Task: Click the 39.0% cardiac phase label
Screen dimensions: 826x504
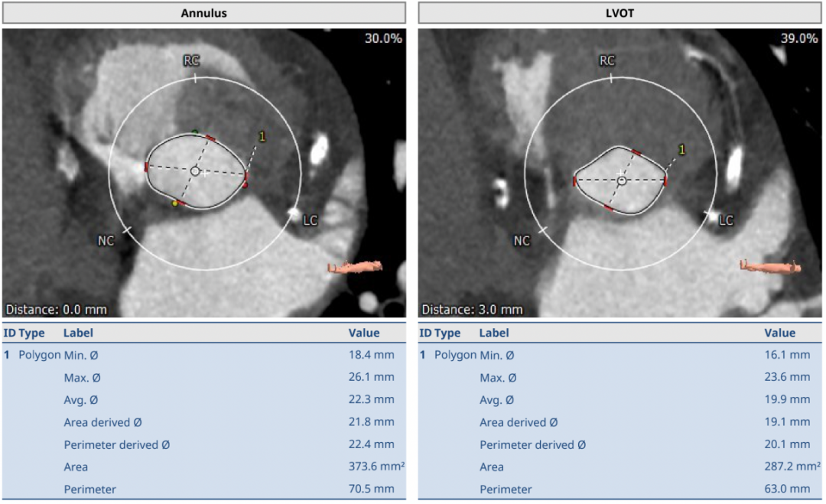Action: pos(798,38)
